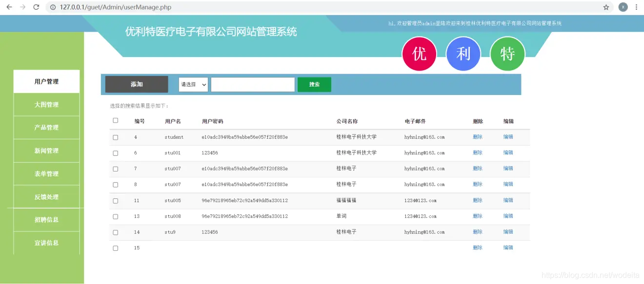The image size is (644, 284).
Task: Check the box for user student row 4
Action: click(x=116, y=138)
